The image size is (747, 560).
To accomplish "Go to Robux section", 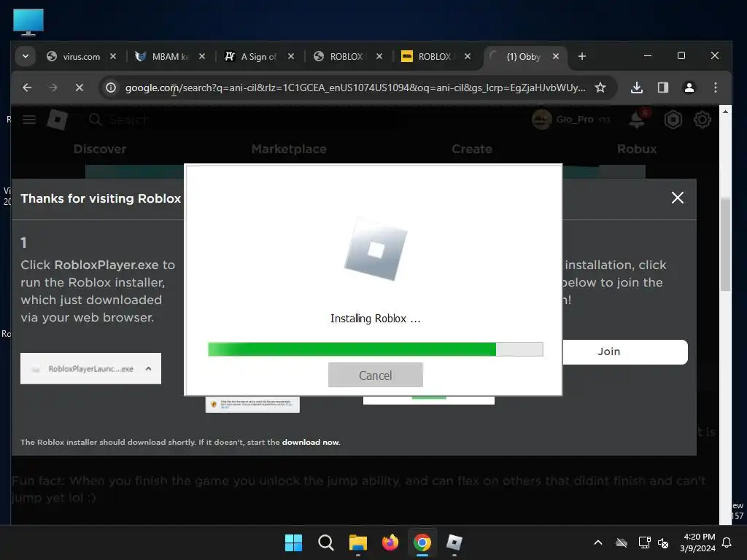I will (636, 149).
